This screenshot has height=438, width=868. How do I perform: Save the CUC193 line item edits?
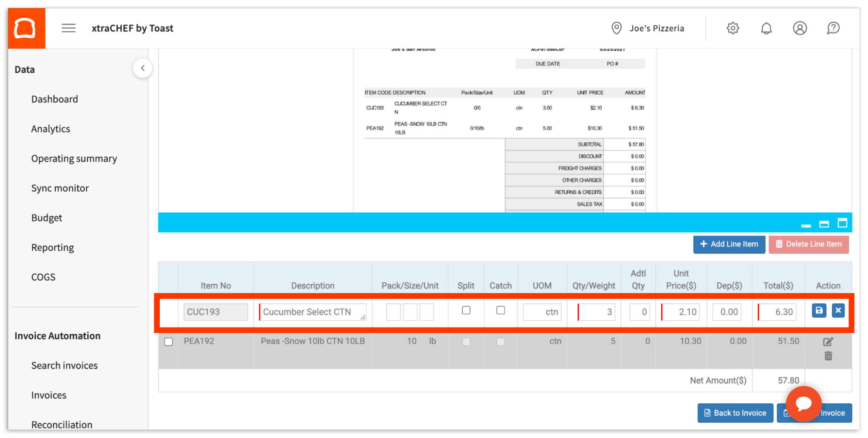[x=818, y=310]
